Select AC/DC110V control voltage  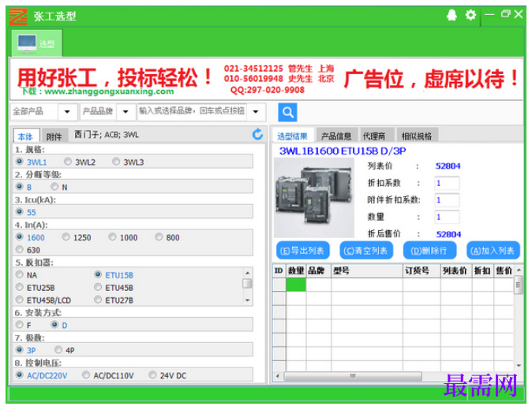pyautogui.click(x=86, y=375)
